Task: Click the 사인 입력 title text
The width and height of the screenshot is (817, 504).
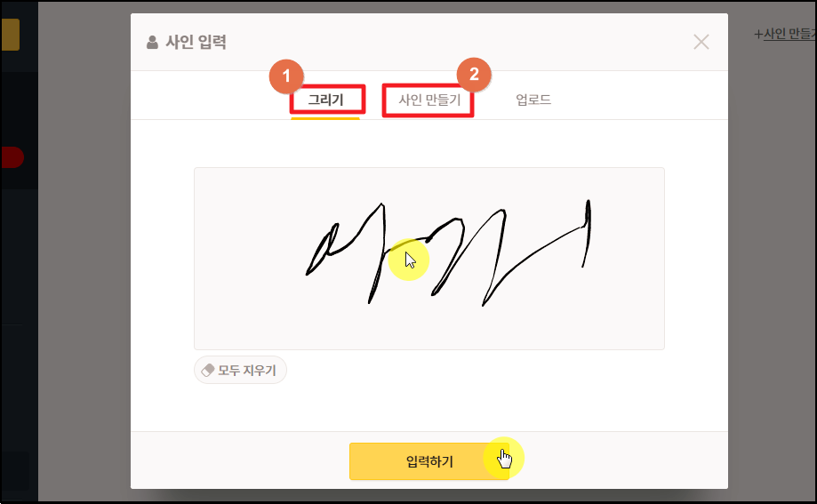Action: point(196,42)
